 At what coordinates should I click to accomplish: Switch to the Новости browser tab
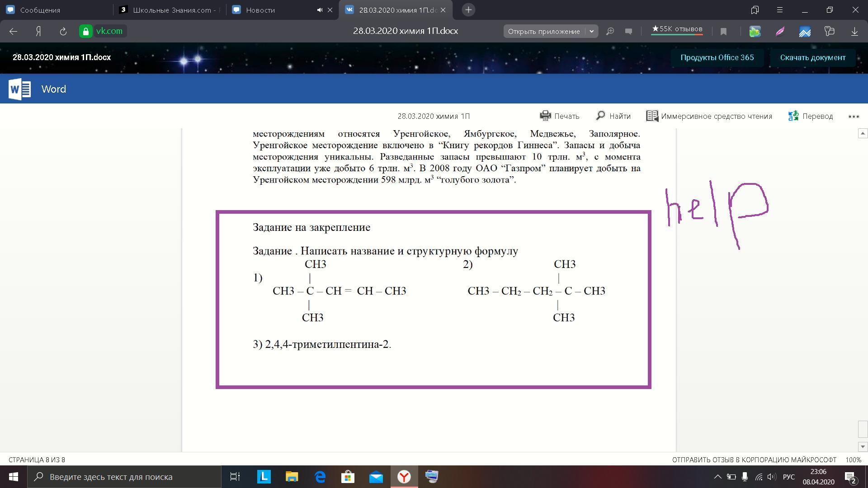[x=271, y=10]
